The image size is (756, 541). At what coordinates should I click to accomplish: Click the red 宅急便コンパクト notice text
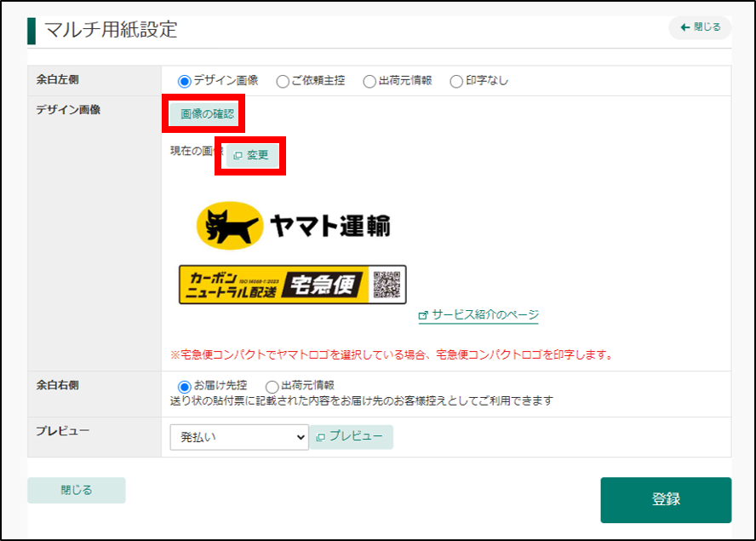[392, 354]
